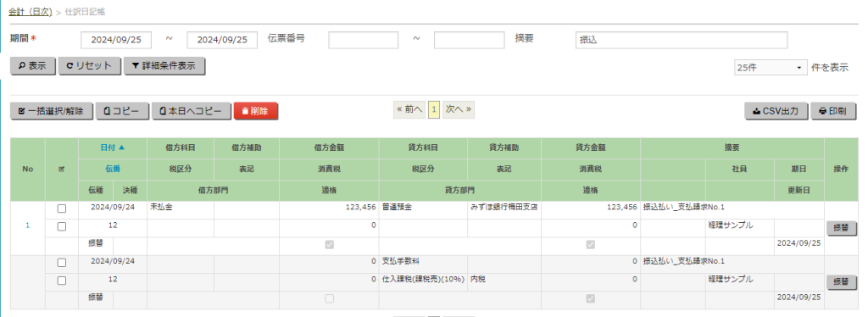The height and width of the screenshot is (317, 868).
Task: Go to next page with 次へ
Action: tap(459, 109)
